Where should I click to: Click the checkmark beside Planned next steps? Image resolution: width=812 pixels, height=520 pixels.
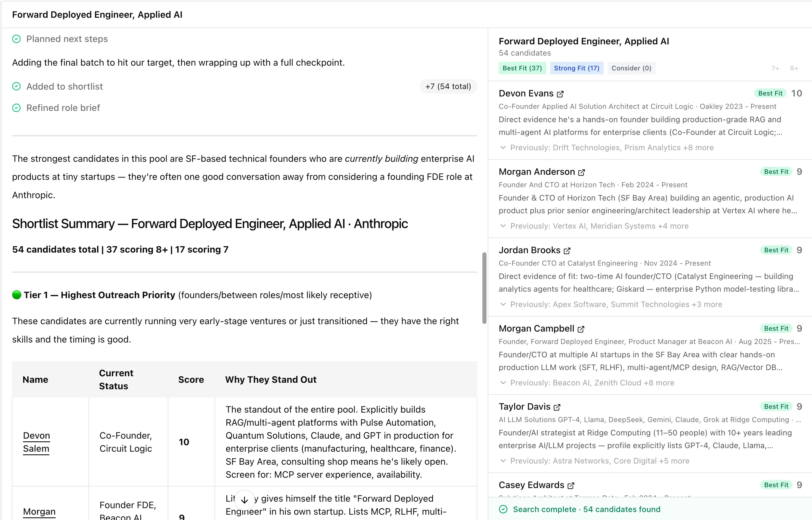click(17, 39)
